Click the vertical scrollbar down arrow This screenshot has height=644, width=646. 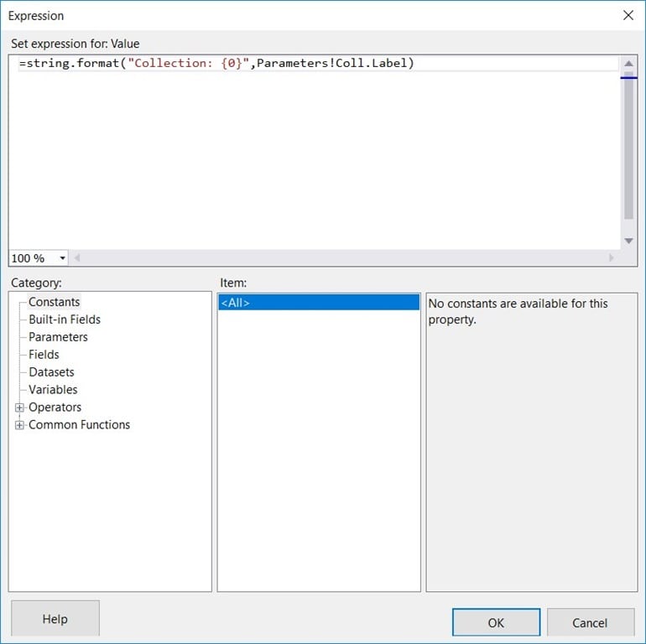[628, 241]
